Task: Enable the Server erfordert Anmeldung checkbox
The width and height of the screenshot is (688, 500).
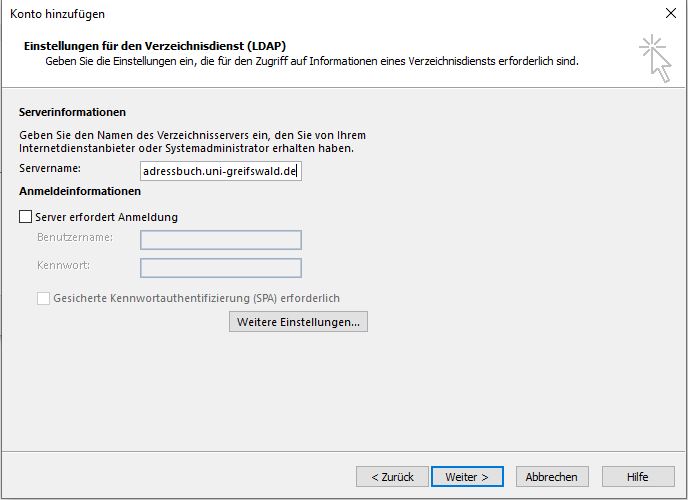Action: (26, 217)
